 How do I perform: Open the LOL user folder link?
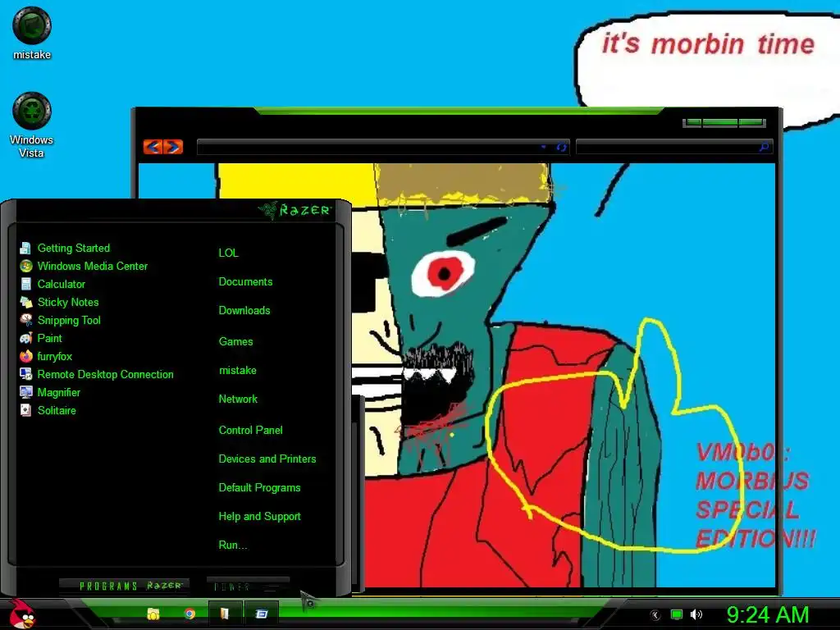(228, 253)
